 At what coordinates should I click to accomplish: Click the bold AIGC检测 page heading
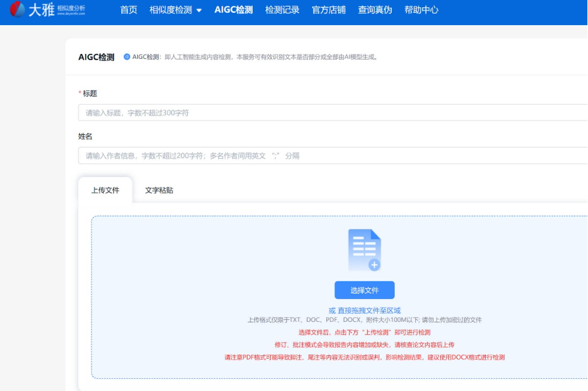pos(96,57)
